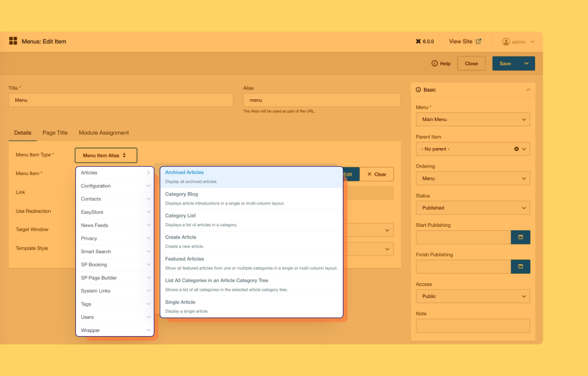Open the Status dropdown
The width and height of the screenshot is (588, 376).
pos(473,208)
